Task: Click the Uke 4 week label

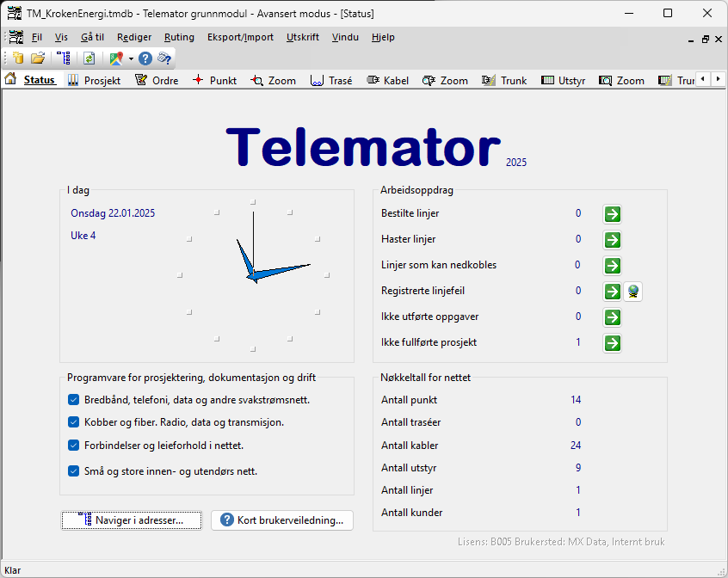Action: [x=83, y=236]
